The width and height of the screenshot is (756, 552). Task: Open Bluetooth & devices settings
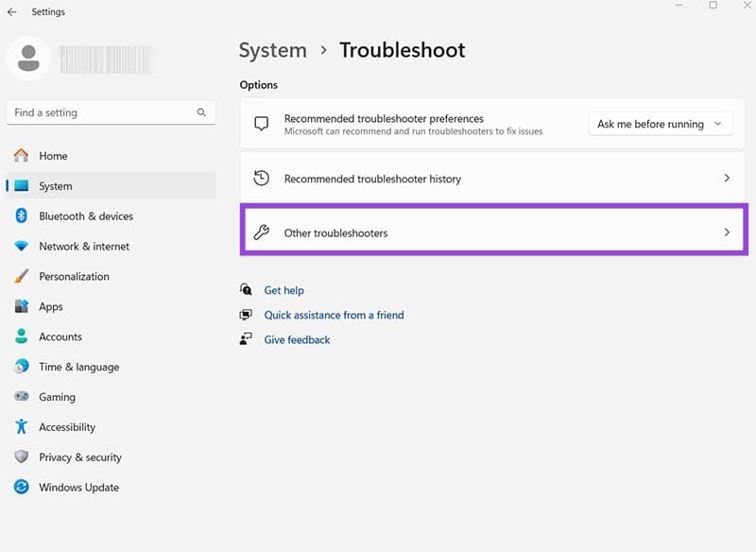point(111,216)
